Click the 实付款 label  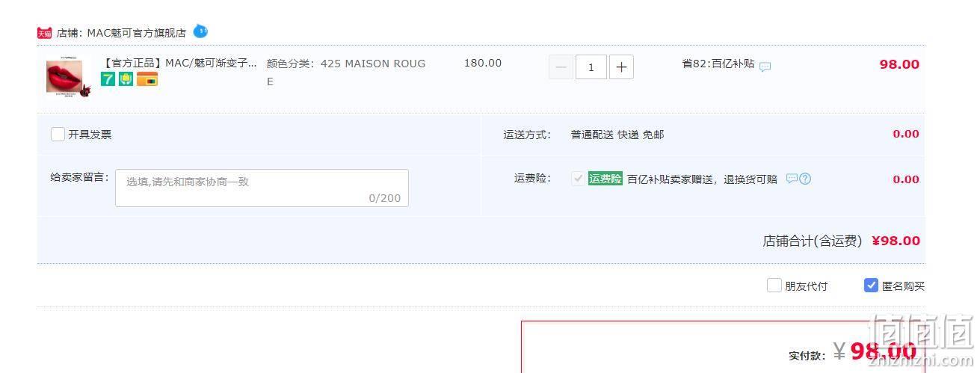click(807, 356)
